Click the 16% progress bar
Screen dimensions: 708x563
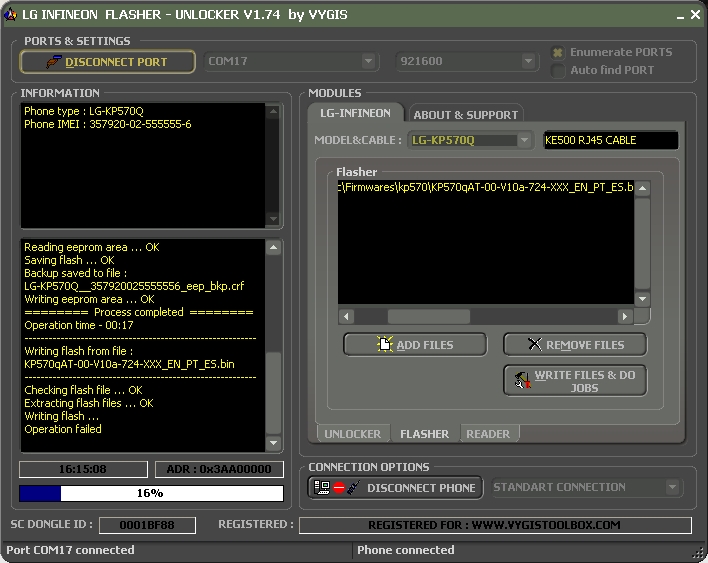point(151,493)
